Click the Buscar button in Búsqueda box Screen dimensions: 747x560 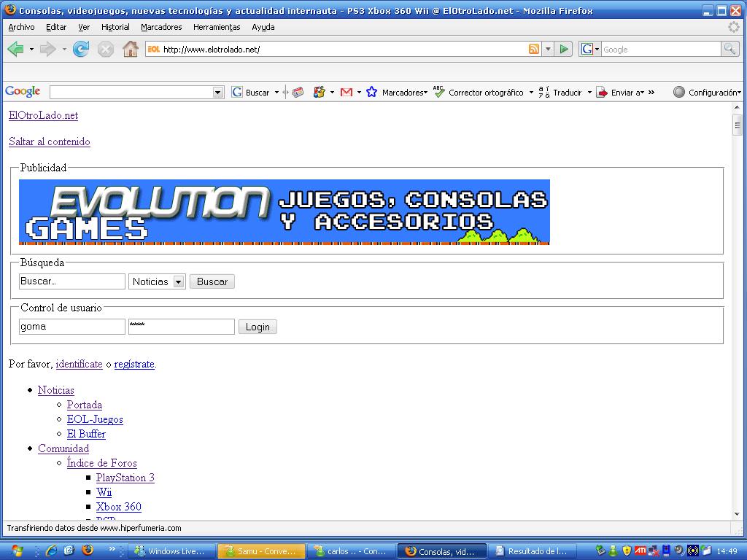(212, 281)
